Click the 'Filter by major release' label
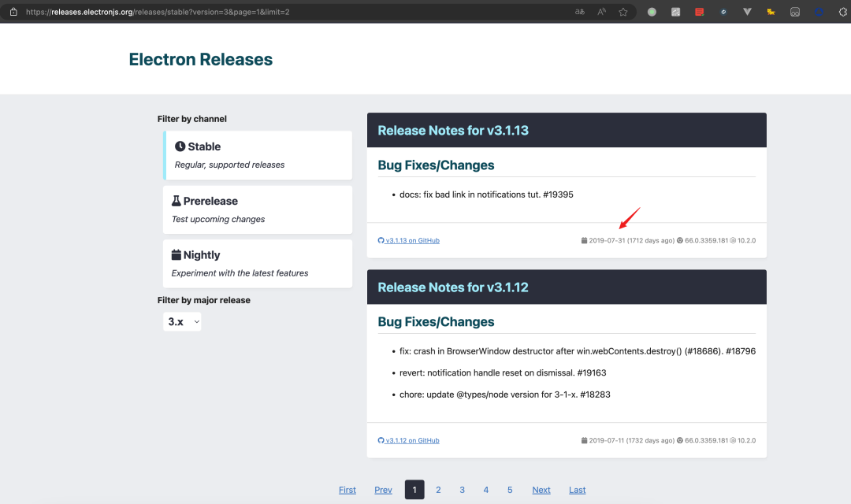851x504 pixels. [204, 300]
